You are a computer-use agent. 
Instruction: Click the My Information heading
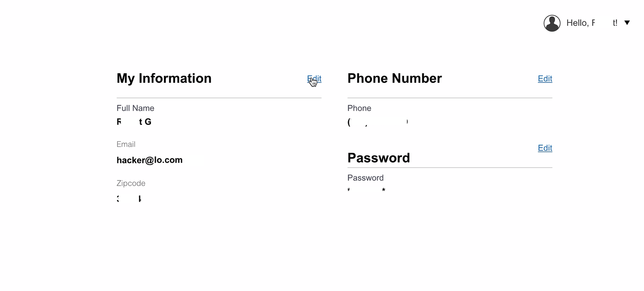pyautogui.click(x=164, y=78)
